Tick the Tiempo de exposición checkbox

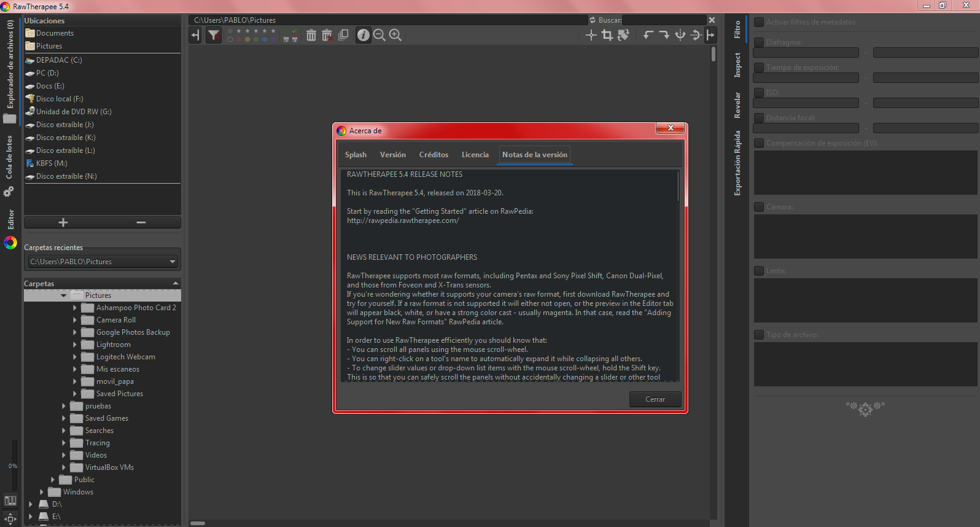coord(759,68)
